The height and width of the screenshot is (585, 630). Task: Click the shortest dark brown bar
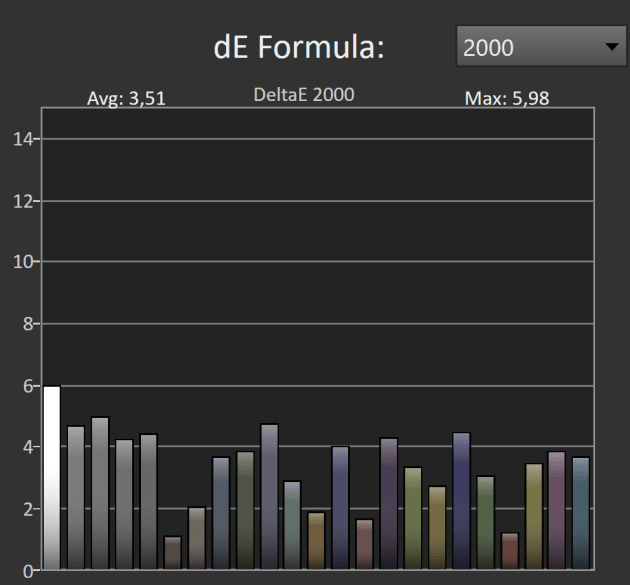(173, 553)
